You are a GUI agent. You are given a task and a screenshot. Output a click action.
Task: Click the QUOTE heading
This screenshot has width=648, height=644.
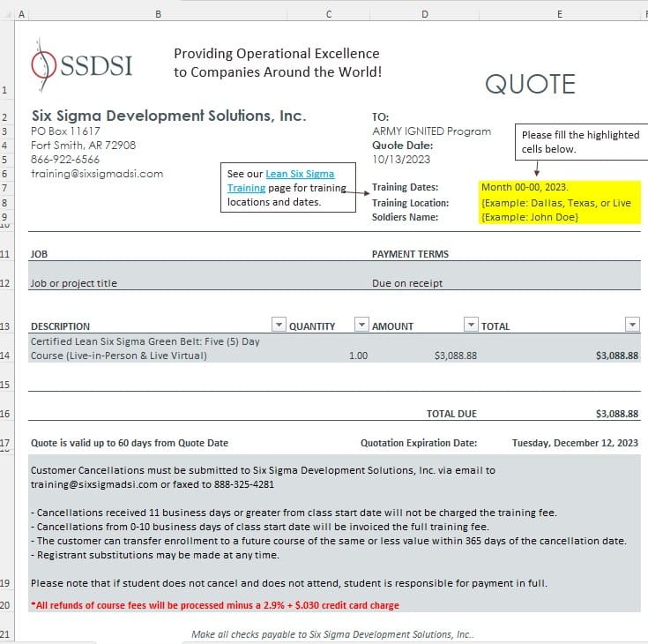point(530,85)
